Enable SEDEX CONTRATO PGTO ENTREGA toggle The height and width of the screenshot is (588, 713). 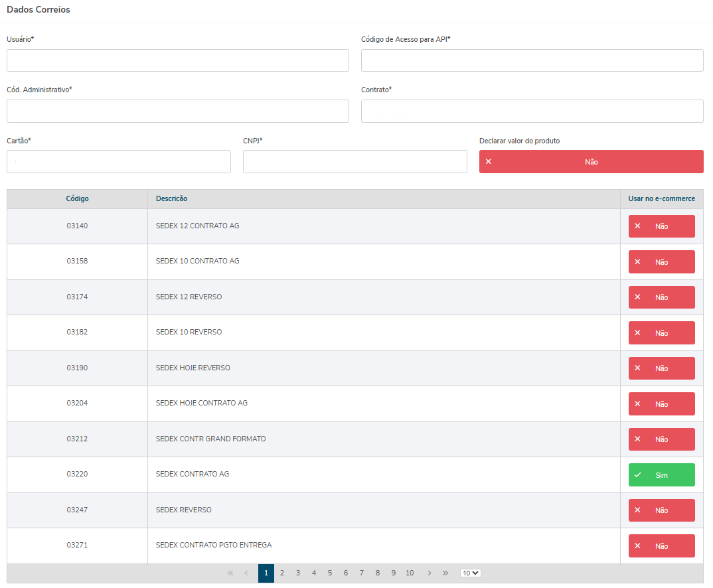point(661,546)
